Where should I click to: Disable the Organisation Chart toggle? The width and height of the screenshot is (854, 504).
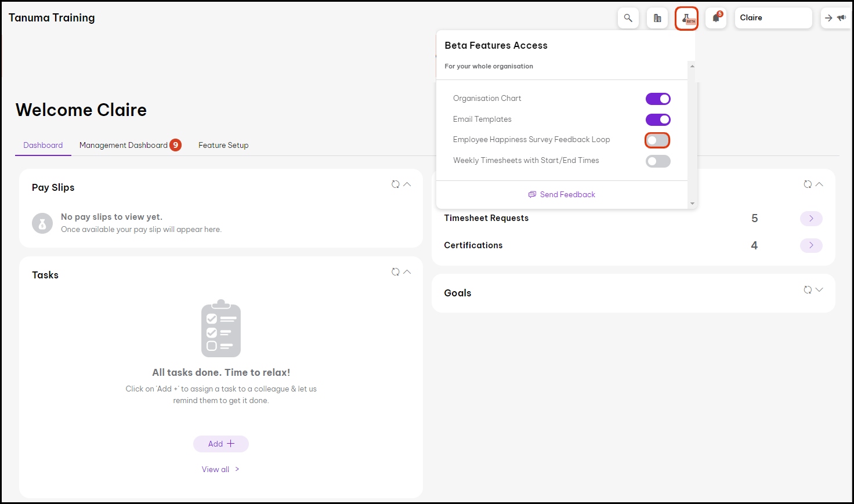click(x=658, y=99)
